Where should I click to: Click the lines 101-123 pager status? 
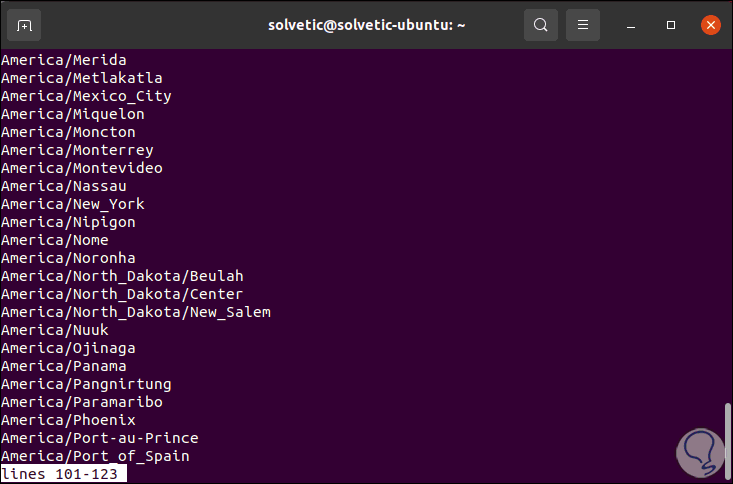[63, 474]
